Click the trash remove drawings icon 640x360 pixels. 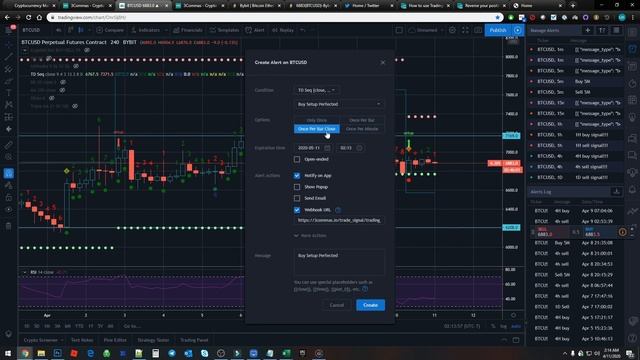point(9,226)
